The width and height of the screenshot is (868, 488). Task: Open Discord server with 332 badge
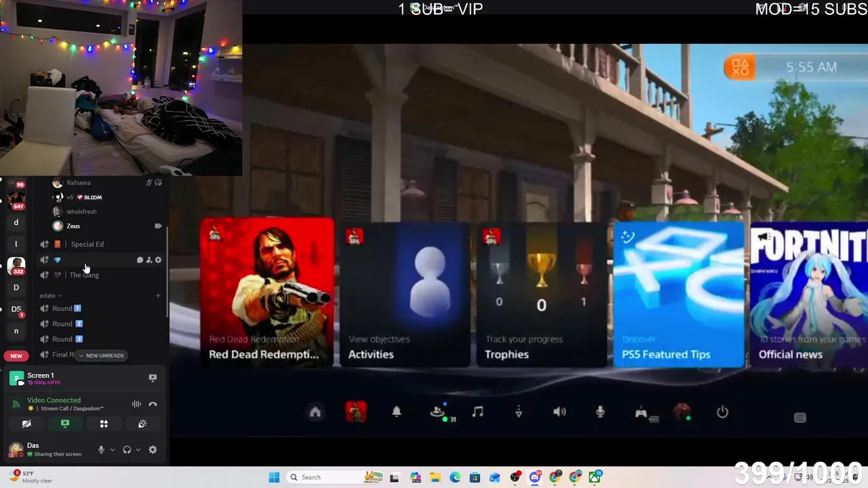(16, 265)
